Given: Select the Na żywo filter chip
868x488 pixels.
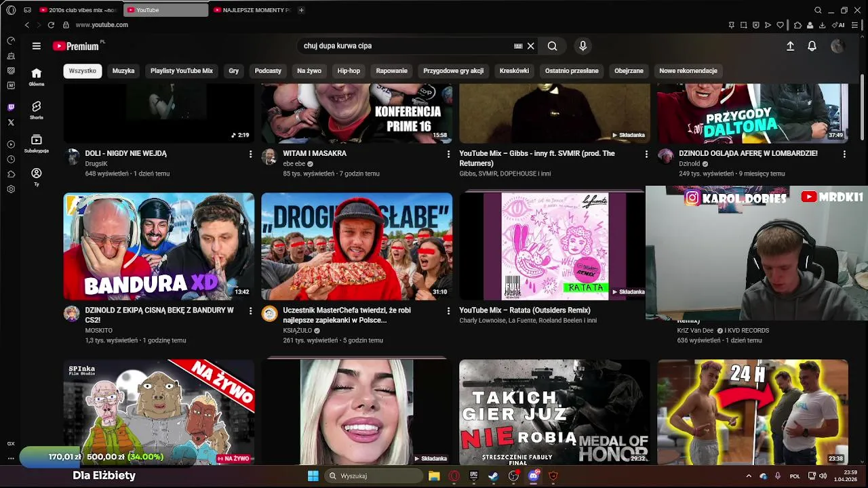Looking at the screenshot, I should 309,70.
